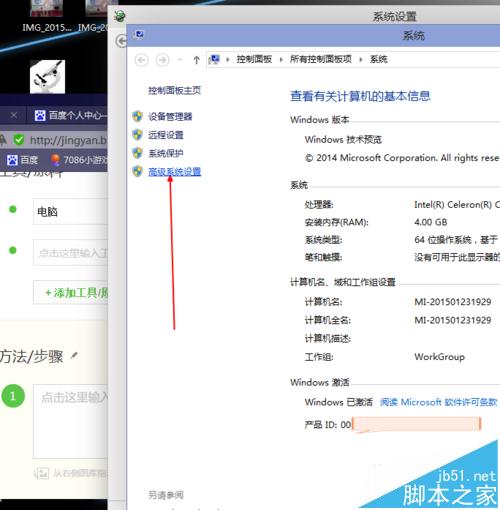Click step 1 text area in browser
This screenshot has height=510, width=500.
pos(70,421)
